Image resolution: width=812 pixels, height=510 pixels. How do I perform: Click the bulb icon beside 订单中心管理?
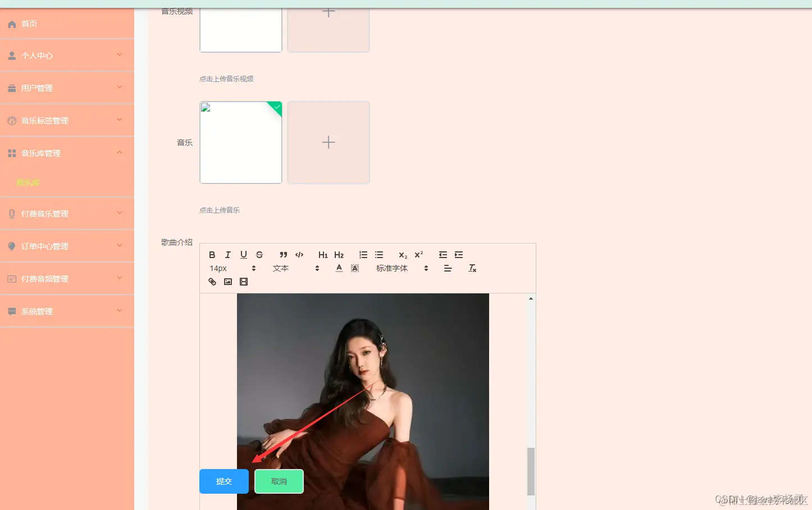tap(12, 246)
